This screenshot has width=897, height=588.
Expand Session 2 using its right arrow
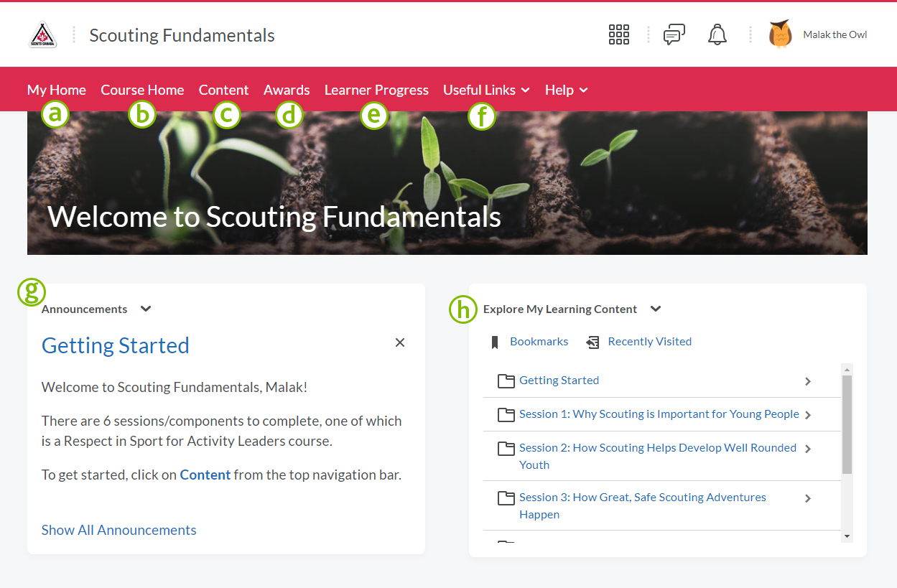click(x=808, y=449)
